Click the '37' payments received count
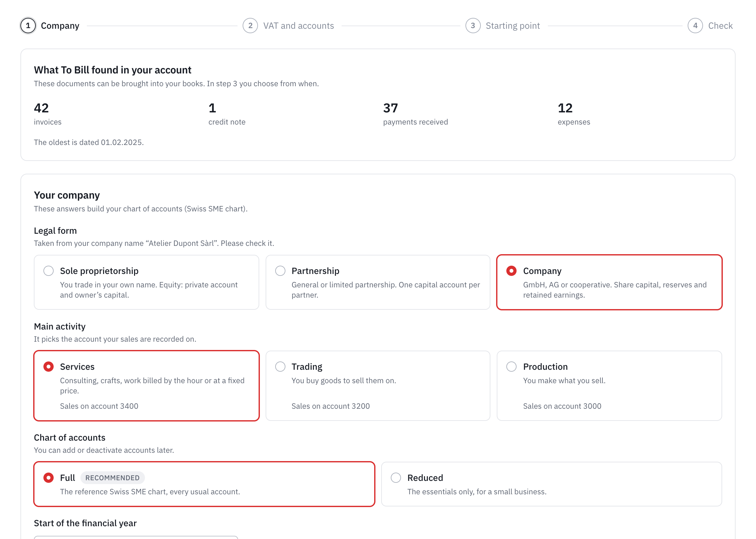This screenshot has width=756, height=539. pyautogui.click(x=390, y=108)
